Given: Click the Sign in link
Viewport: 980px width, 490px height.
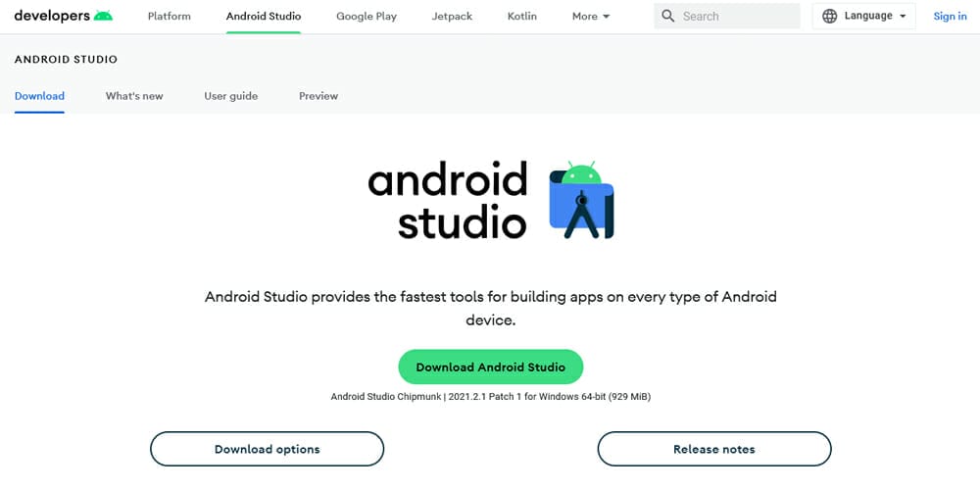Looking at the screenshot, I should tap(950, 17).
